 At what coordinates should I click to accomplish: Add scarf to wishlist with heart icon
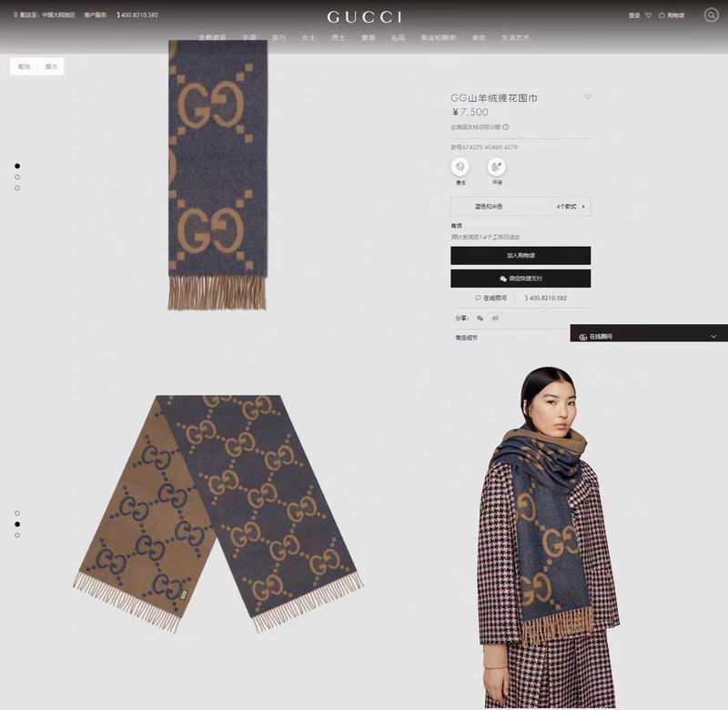[587, 96]
